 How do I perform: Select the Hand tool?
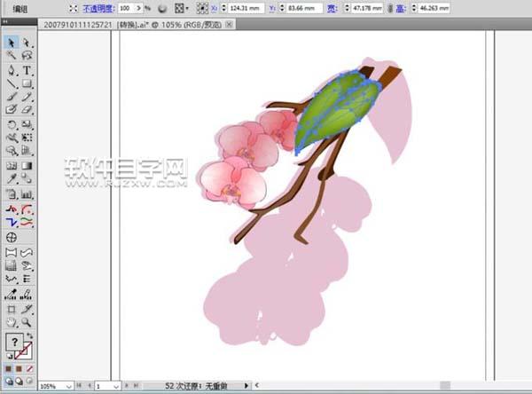coord(12,322)
